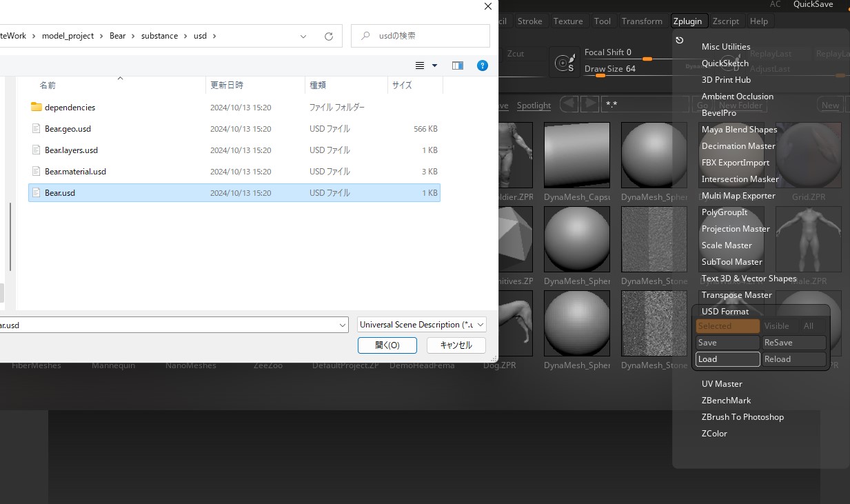Open the file name combo box dropdown
This screenshot has height=504, width=850.
[343, 325]
